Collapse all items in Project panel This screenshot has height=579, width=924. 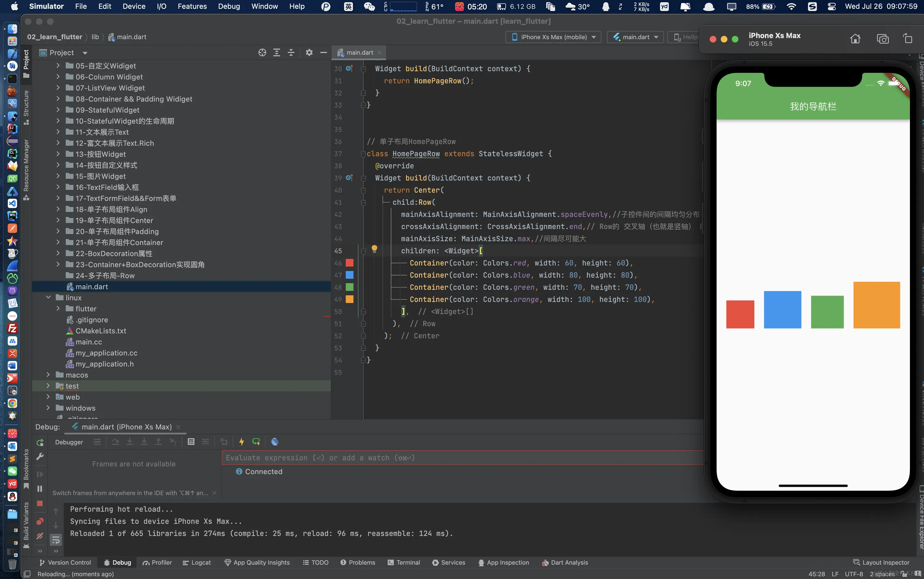tap(291, 53)
